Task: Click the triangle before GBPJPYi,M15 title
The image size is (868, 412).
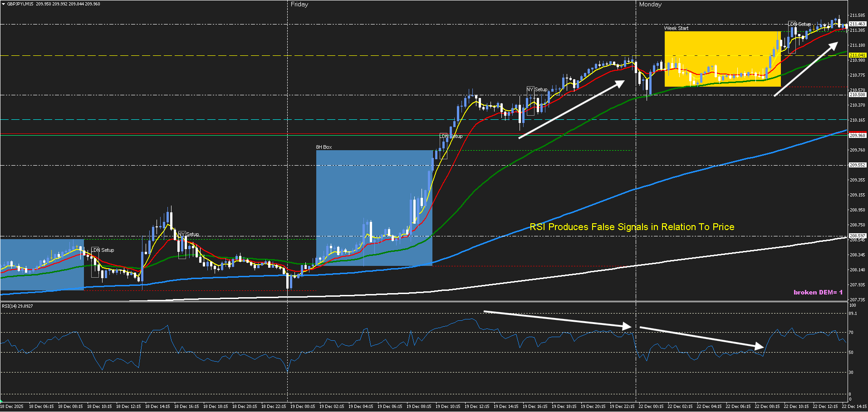Action: click(4, 4)
